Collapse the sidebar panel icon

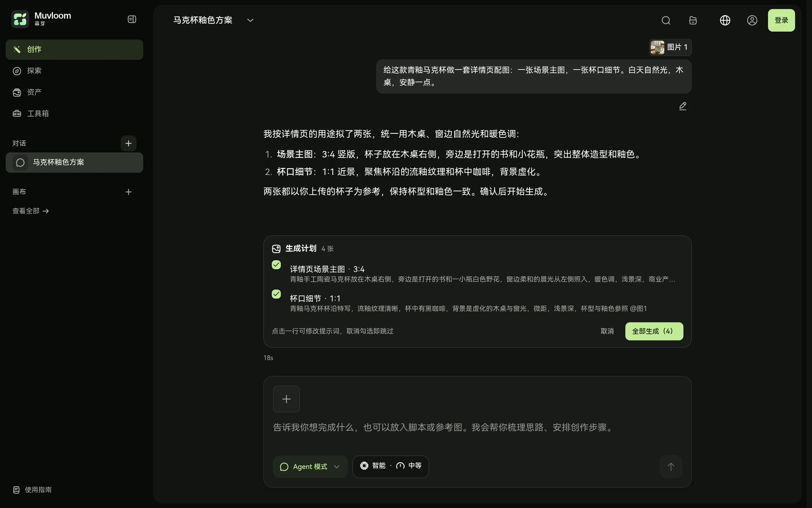[x=132, y=19]
